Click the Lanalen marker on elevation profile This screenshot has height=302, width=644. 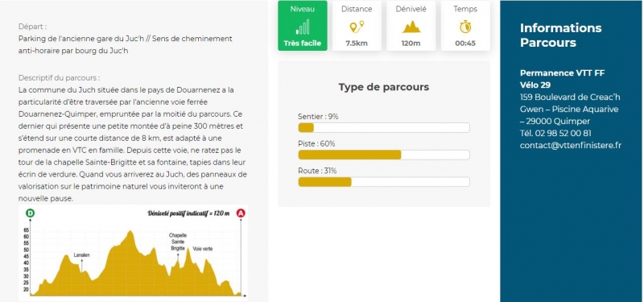coord(82,255)
